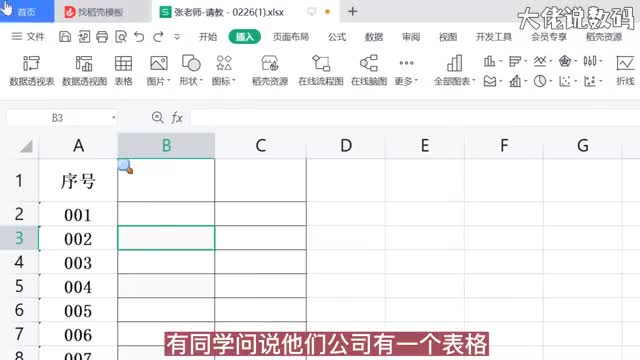Image resolution: width=640 pixels, height=360 pixels.
Task: Open the 开发工具 developer tab
Action: 493,37
